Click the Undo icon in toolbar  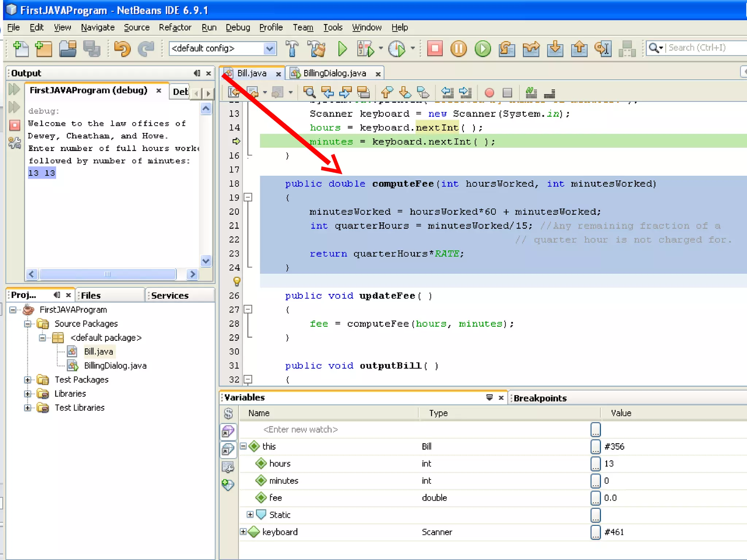pyautogui.click(x=122, y=48)
